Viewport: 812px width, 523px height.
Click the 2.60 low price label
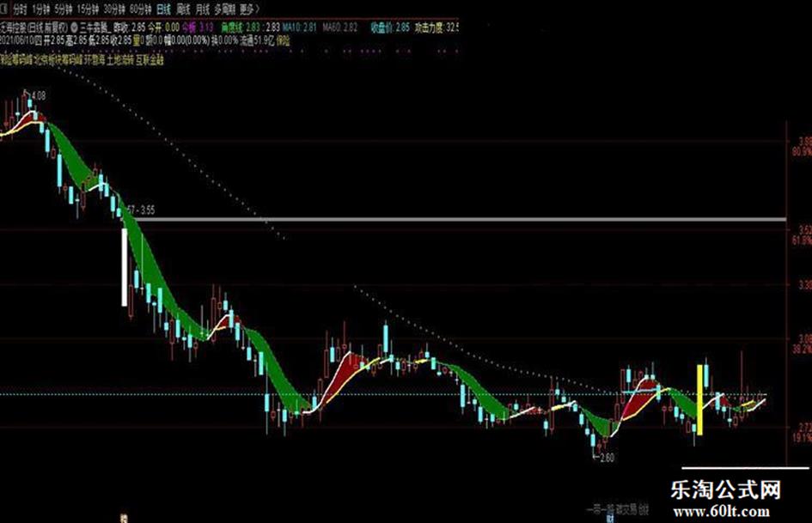click(607, 458)
